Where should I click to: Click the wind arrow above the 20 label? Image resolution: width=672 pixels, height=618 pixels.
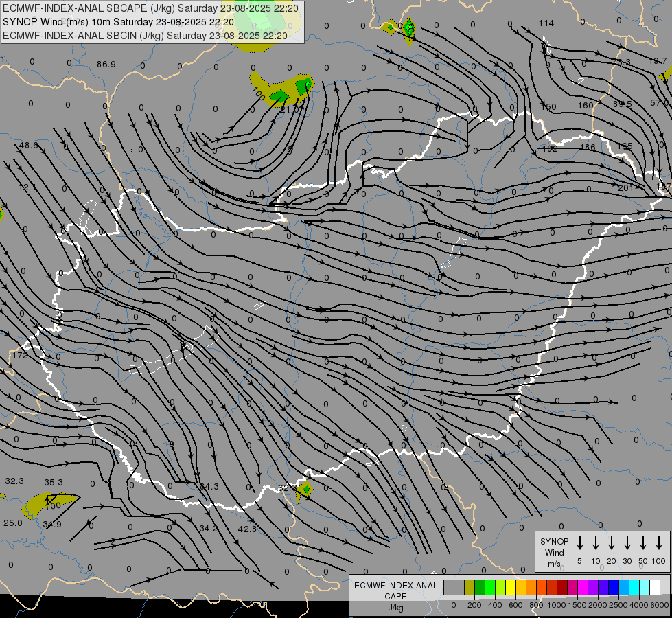612,543
